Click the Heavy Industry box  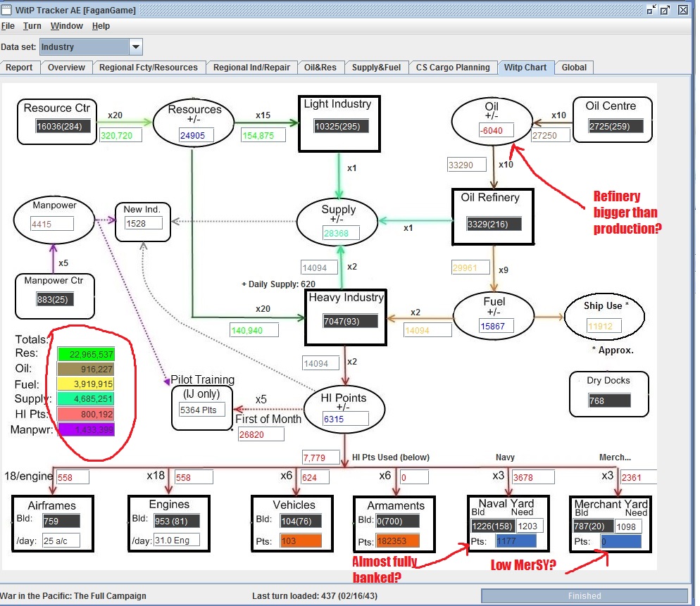pyautogui.click(x=346, y=317)
